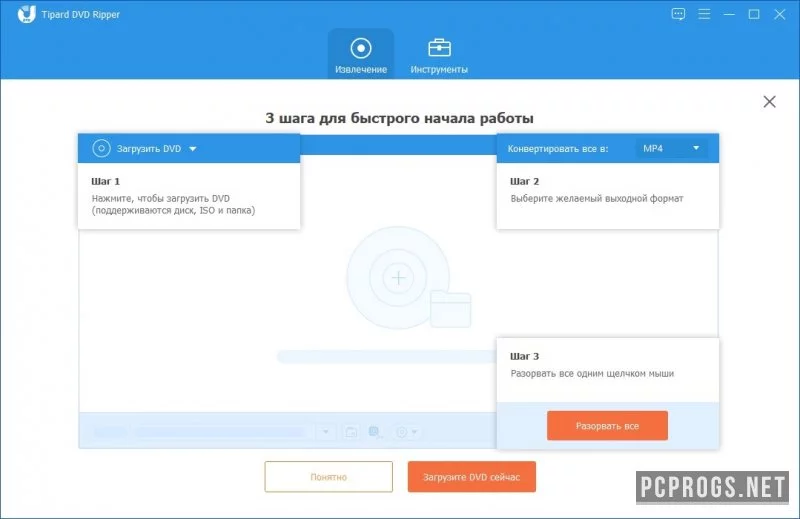Viewport: 800px width, 519px height.
Task: Click Загрузите DVD сейчас button
Action: pos(471,477)
